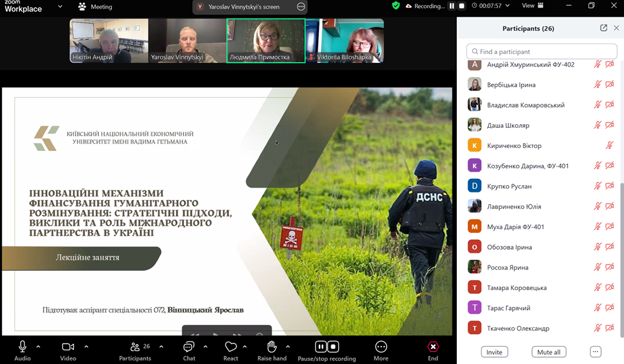The width and height of the screenshot is (624, 364).
Task: Open the Participants list icon
Action: coord(135,347)
